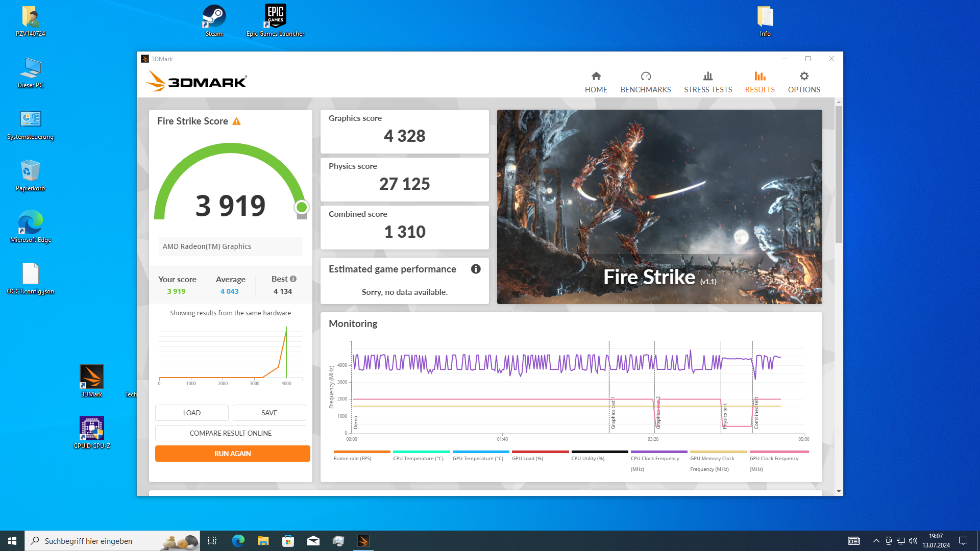
Task: Toggle the GPU Load (%) legend
Action: point(540,456)
